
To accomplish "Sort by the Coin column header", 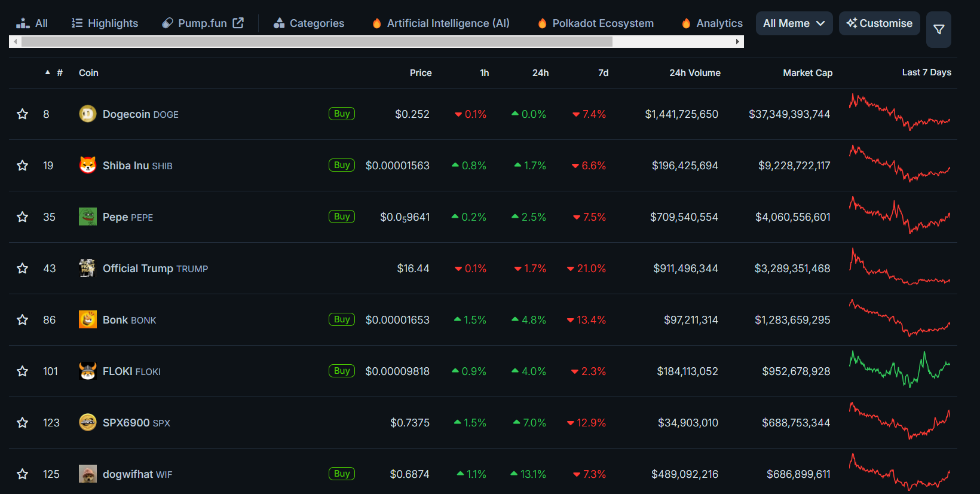I will click(88, 72).
